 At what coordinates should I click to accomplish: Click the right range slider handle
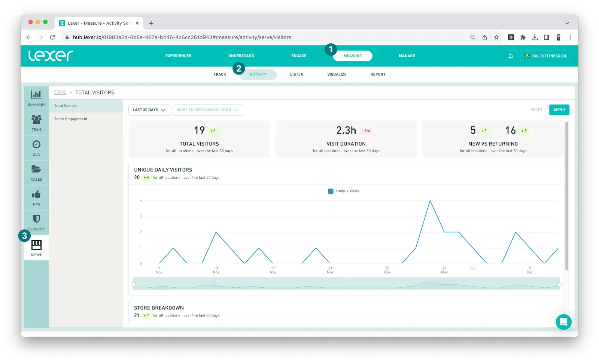(560, 285)
